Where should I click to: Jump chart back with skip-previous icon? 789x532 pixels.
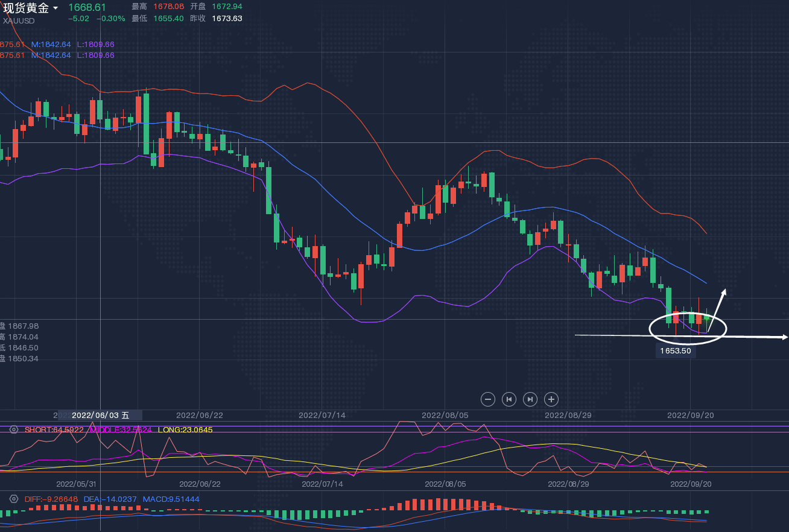[x=509, y=399]
